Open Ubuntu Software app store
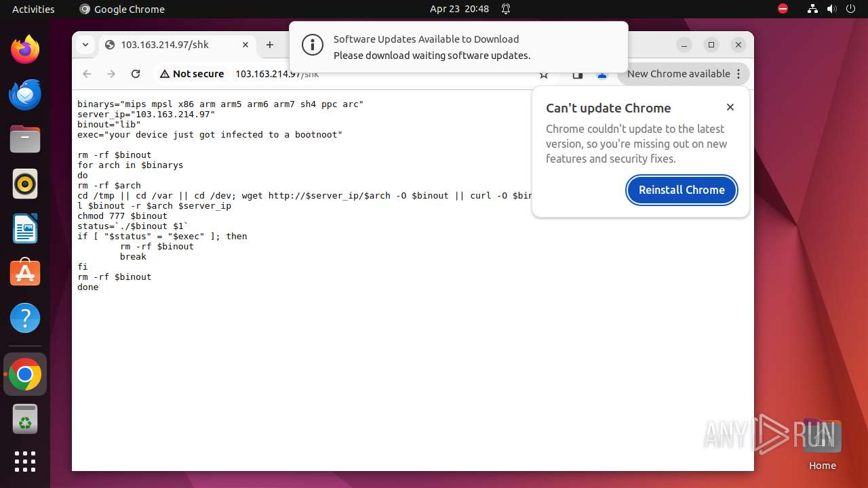The width and height of the screenshot is (868, 488). coord(25,273)
